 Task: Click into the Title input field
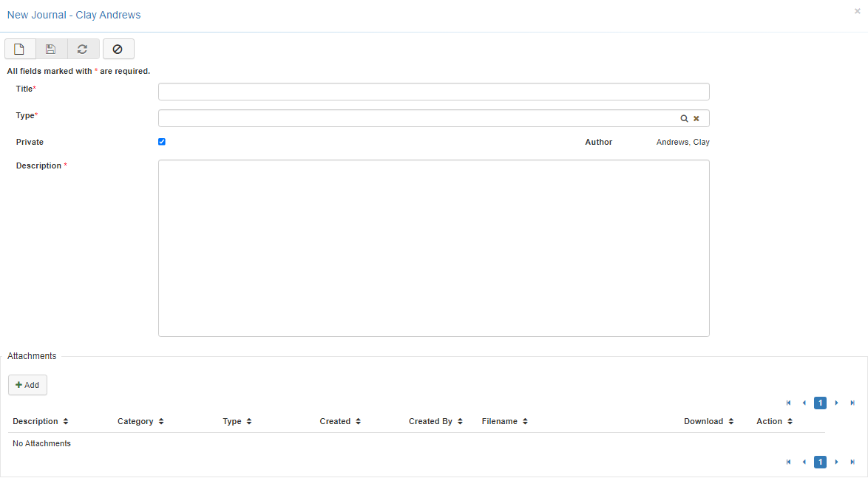click(x=433, y=92)
